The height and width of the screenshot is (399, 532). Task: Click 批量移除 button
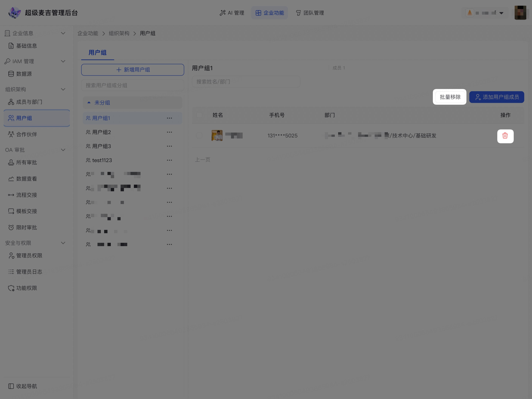click(450, 97)
